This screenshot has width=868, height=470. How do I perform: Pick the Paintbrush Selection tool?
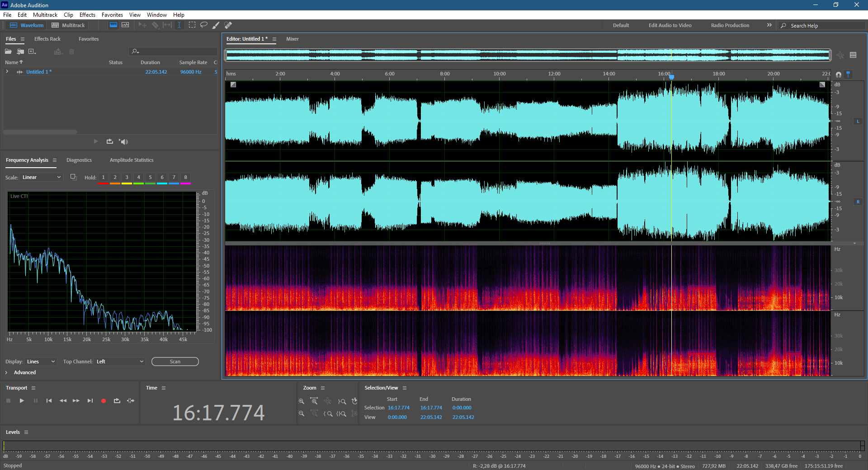click(x=216, y=25)
